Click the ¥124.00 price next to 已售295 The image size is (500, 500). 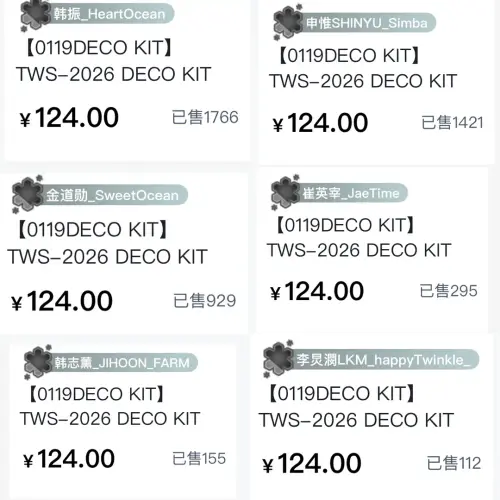point(317,291)
